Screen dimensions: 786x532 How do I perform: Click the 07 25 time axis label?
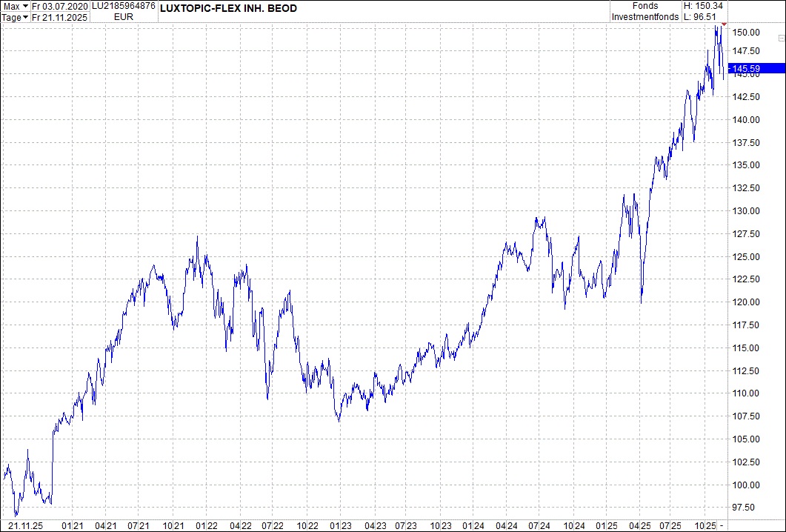[670, 526]
